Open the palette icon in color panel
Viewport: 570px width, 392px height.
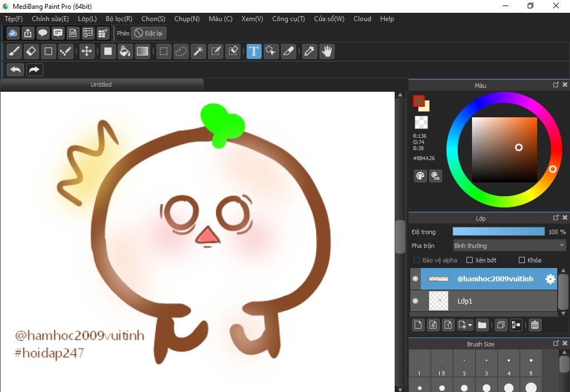coord(420,176)
